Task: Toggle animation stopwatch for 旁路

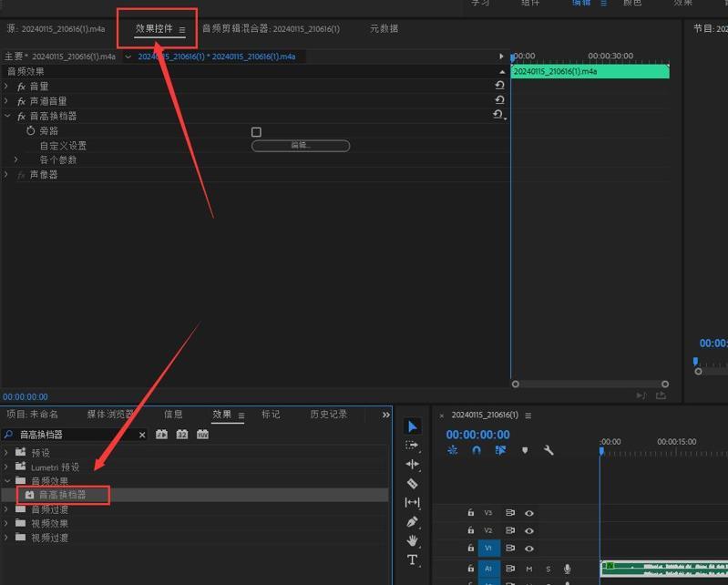Action: pos(31,130)
